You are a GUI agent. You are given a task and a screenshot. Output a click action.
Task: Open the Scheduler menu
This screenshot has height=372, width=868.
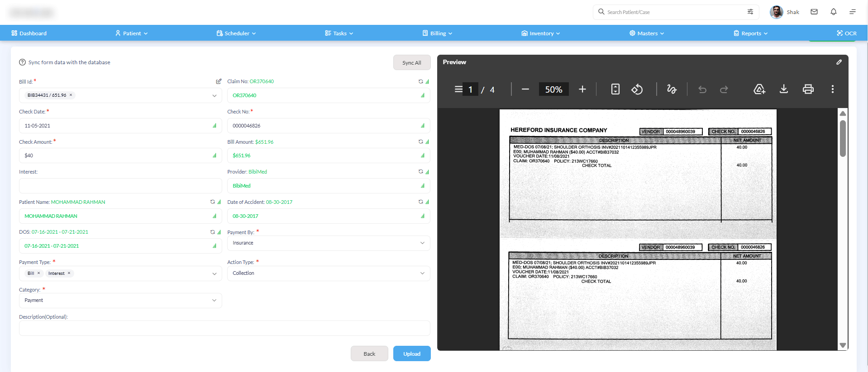click(236, 33)
